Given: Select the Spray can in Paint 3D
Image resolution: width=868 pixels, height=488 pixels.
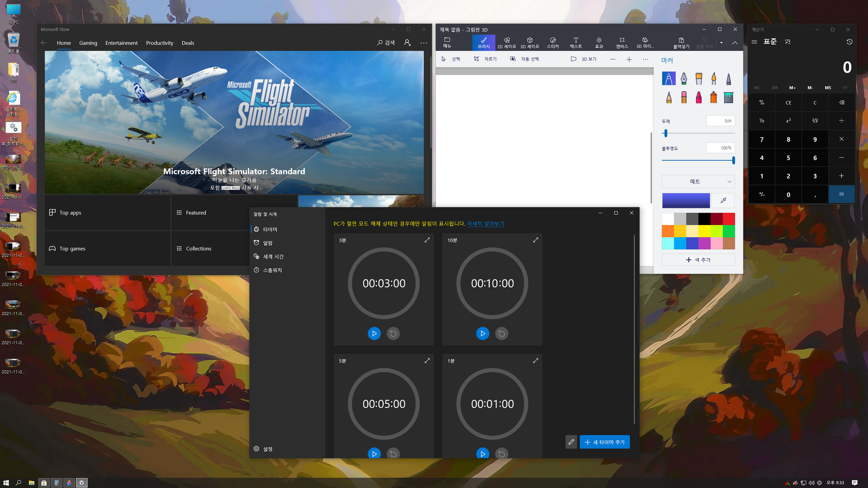Looking at the screenshot, I should [713, 97].
